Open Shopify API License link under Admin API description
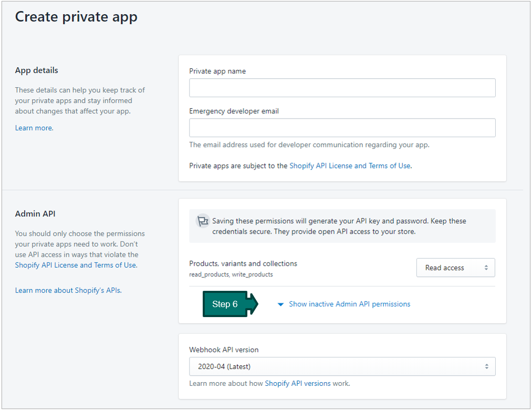This screenshot has height=410, width=532. [x=76, y=265]
